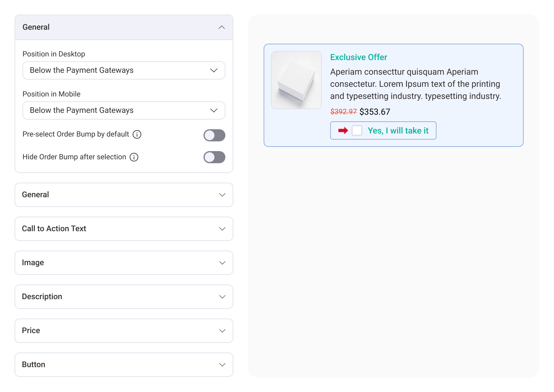Click the Position in Desktop label

tap(54, 54)
